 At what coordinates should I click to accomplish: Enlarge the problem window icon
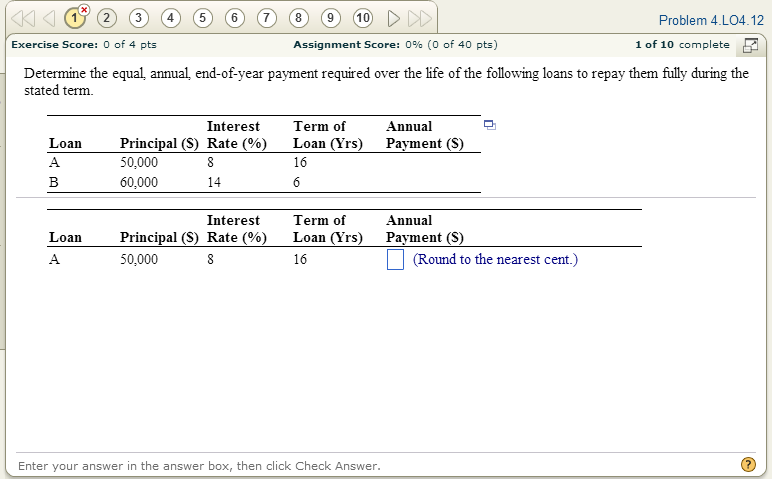tap(750, 45)
